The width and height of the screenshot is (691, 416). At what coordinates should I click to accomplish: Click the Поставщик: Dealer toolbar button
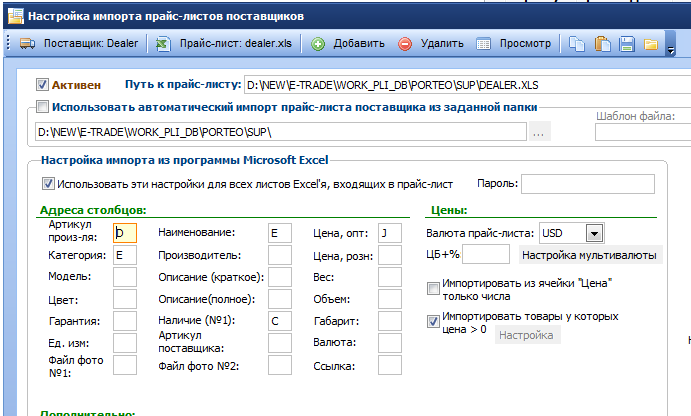(79, 44)
